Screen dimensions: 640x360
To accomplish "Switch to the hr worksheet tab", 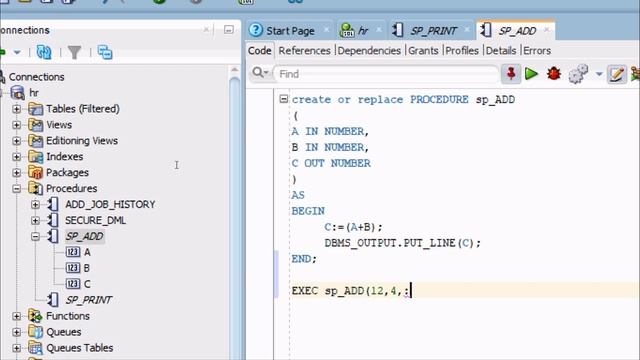I will click(362, 31).
